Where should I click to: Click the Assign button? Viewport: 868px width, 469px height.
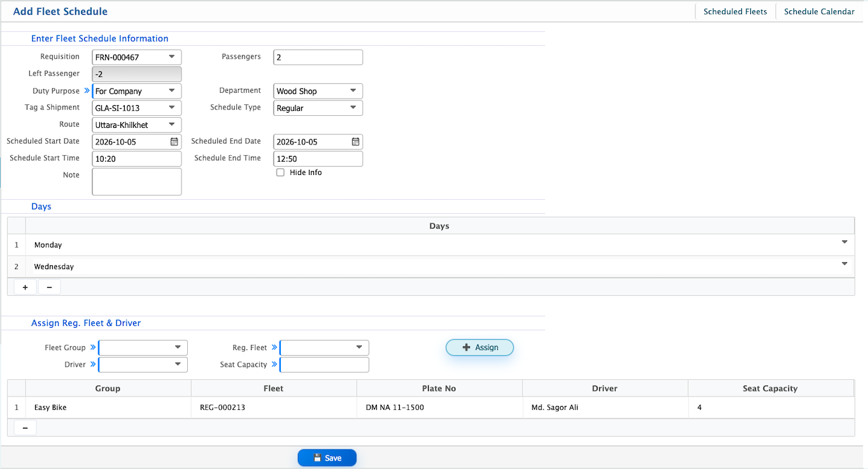coord(480,347)
